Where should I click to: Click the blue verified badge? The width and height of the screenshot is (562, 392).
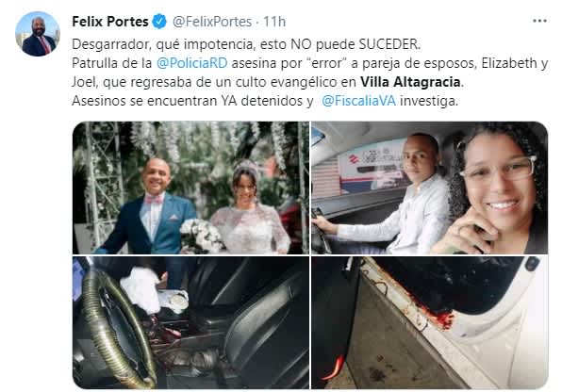pyautogui.click(x=159, y=22)
